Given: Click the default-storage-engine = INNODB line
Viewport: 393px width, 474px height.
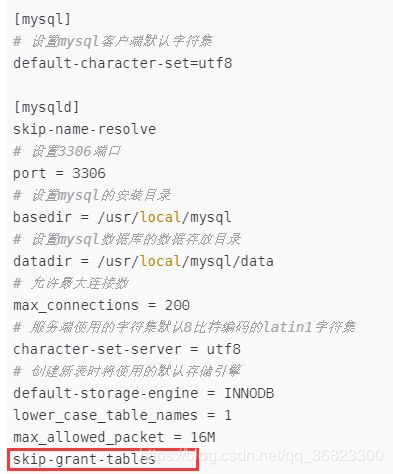Looking at the screenshot, I should click(143, 393).
